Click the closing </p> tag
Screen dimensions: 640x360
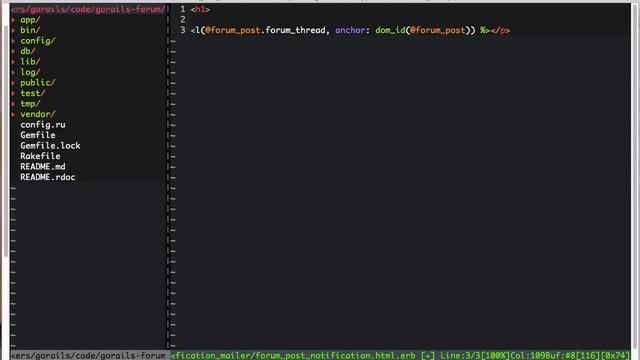pos(500,30)
